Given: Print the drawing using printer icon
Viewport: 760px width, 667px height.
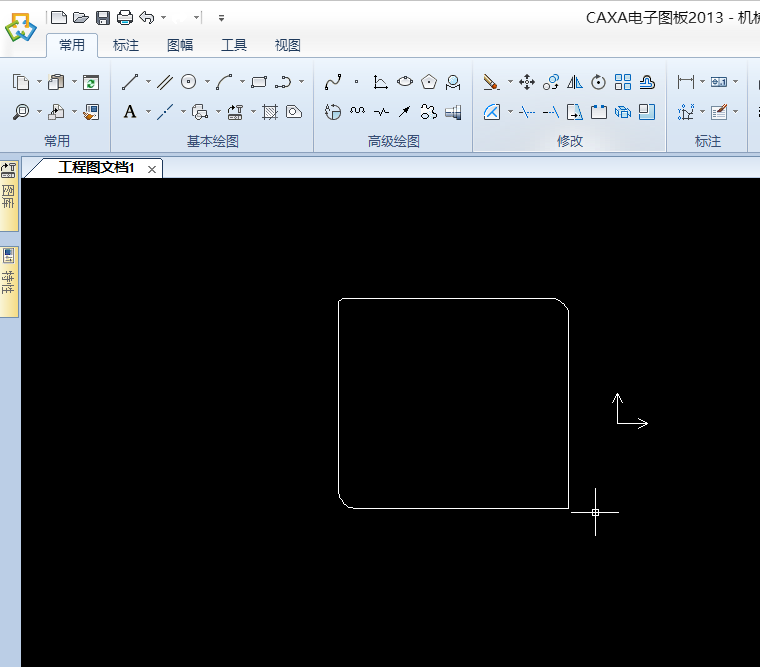Looking at the screenshot, I should point(125,18).
